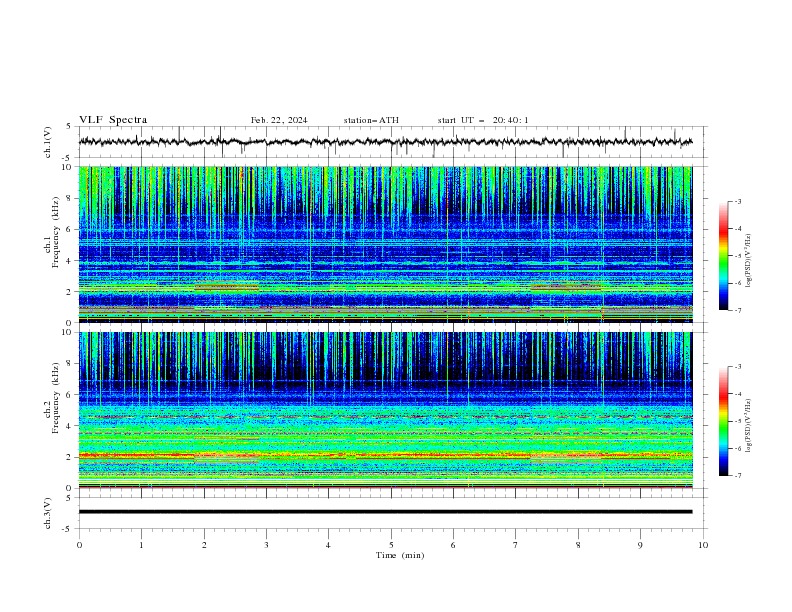Click inside the ch.1 spectrogram panel
Screen dimensions: 792x612
(x=385, y=244)
